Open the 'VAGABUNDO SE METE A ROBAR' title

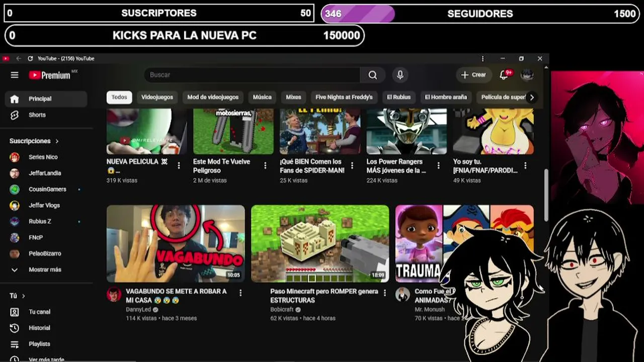coord(176,296)
